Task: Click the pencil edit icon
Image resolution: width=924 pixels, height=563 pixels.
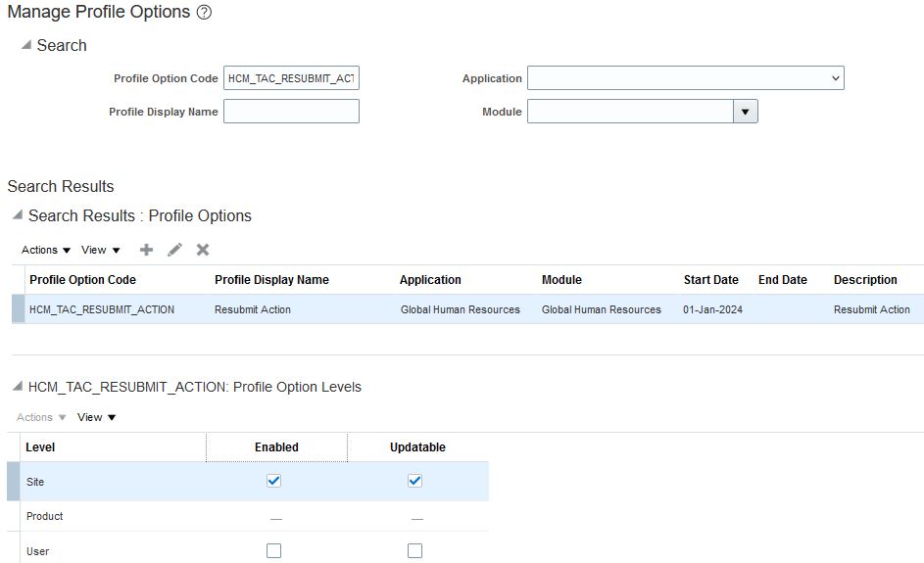Action: pos(174,250)
